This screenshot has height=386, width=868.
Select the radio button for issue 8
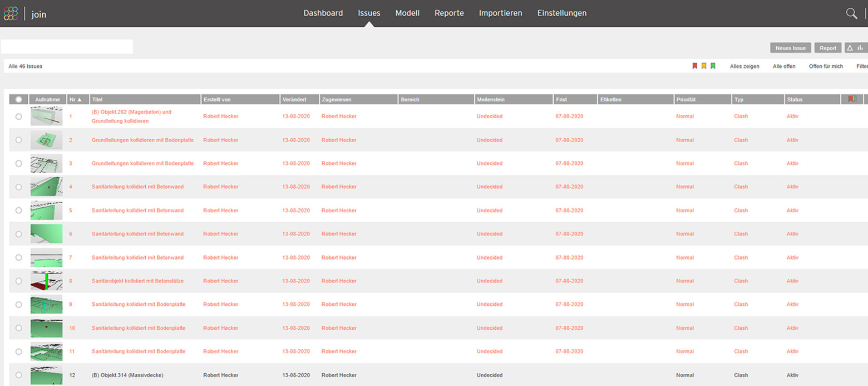[19, 281]
